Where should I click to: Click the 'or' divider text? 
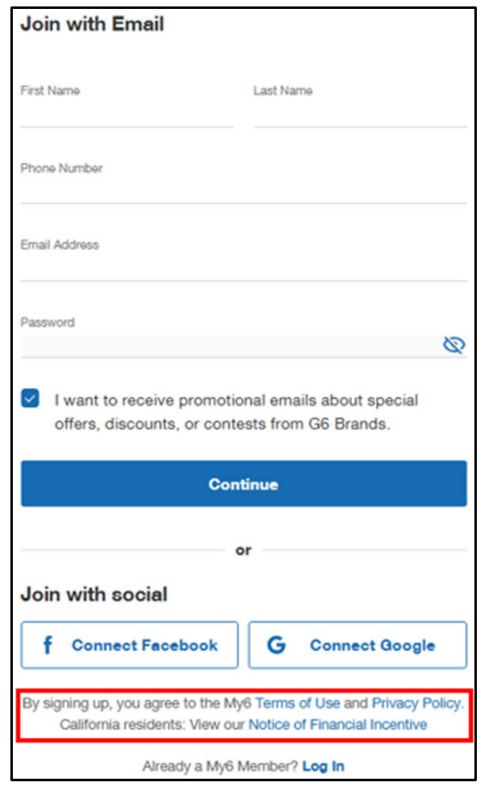243,550
